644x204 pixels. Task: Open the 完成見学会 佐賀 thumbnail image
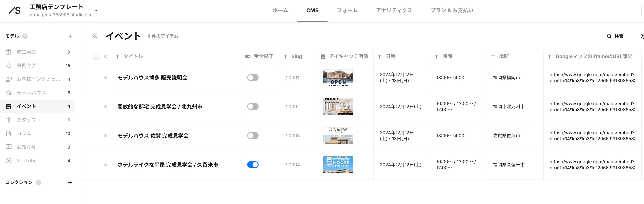pos(338,136)
